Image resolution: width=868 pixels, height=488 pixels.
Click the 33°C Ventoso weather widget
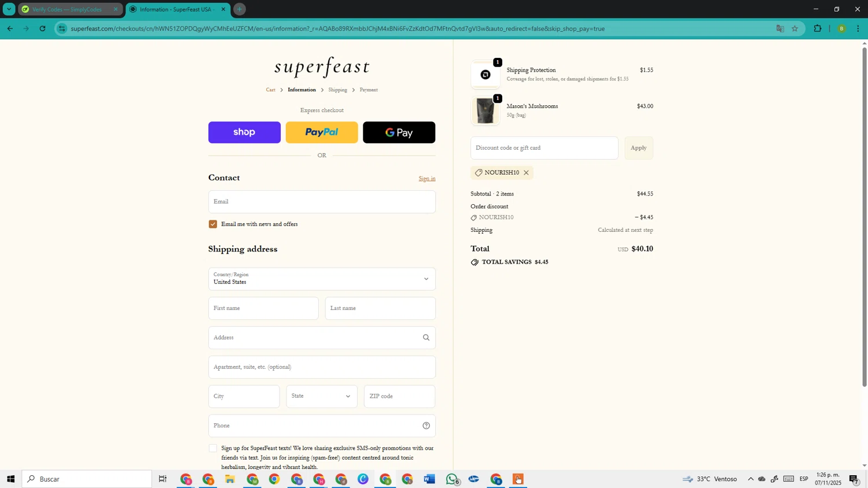click(x=710, y=479)
